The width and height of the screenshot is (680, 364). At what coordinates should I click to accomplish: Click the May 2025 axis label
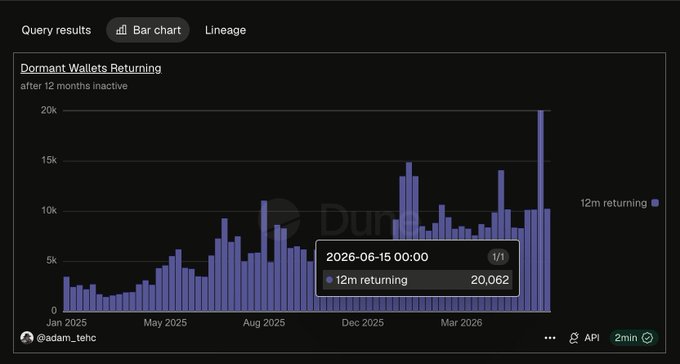click(x=165, y=323)
